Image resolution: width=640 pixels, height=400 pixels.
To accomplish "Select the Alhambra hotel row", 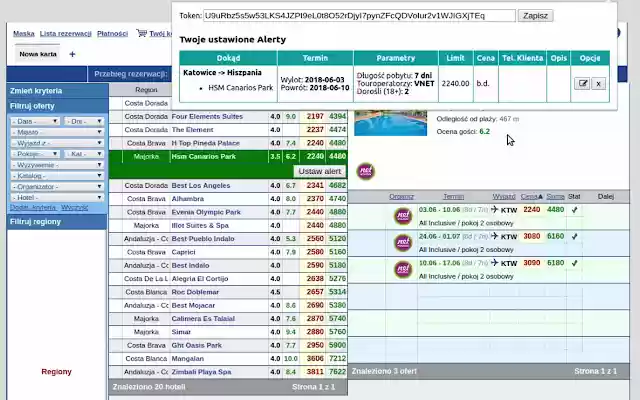I will 228,199.
